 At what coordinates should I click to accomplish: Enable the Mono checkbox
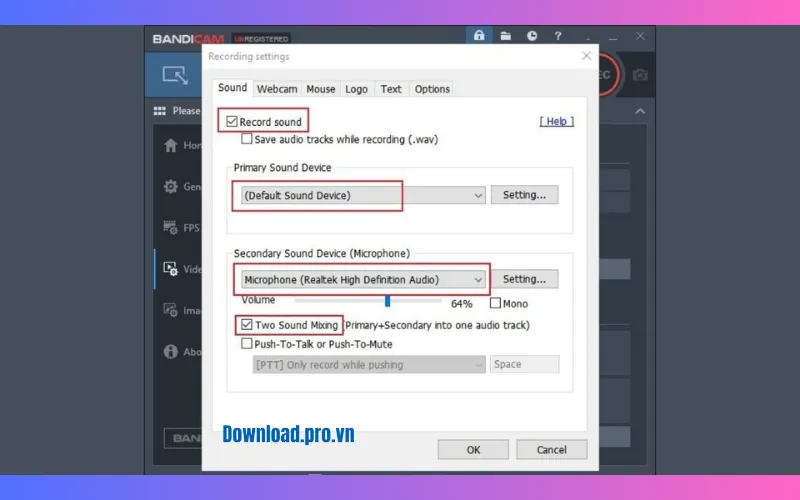click(x=496, y=303)
